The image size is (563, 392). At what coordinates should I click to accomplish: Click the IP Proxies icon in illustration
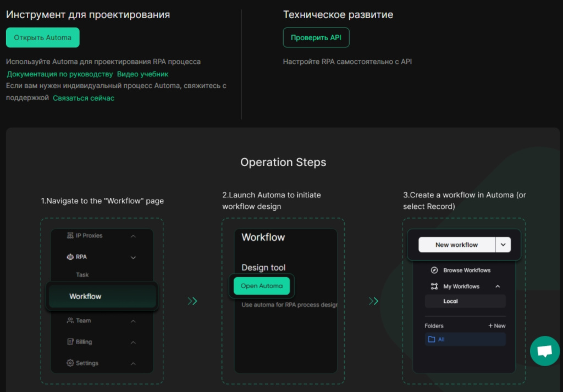click(x=70, y=235)
